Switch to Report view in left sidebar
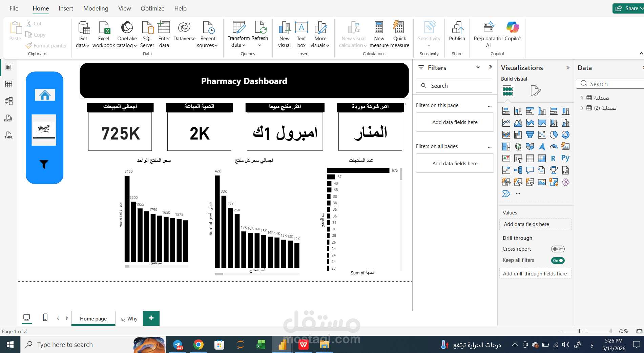Viewport: 644px width, 353px height. point(8,67)
